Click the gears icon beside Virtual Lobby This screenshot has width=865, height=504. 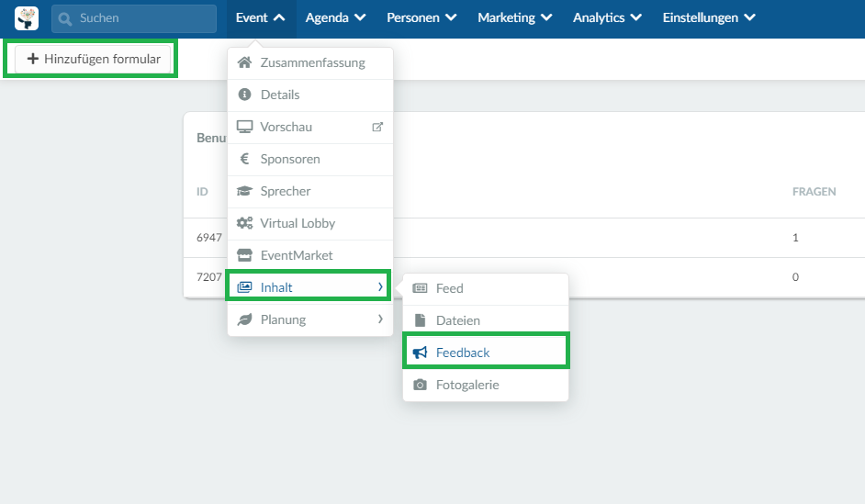[244, 223]
